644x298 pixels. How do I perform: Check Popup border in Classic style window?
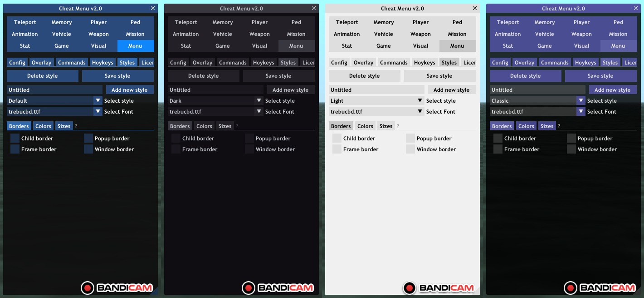pyautogui.click(x=571, y=138)
